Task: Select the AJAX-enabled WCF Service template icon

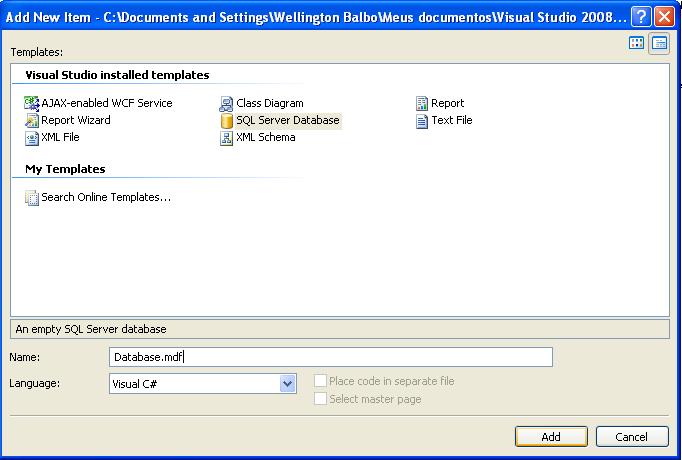Action: [32, 104]
